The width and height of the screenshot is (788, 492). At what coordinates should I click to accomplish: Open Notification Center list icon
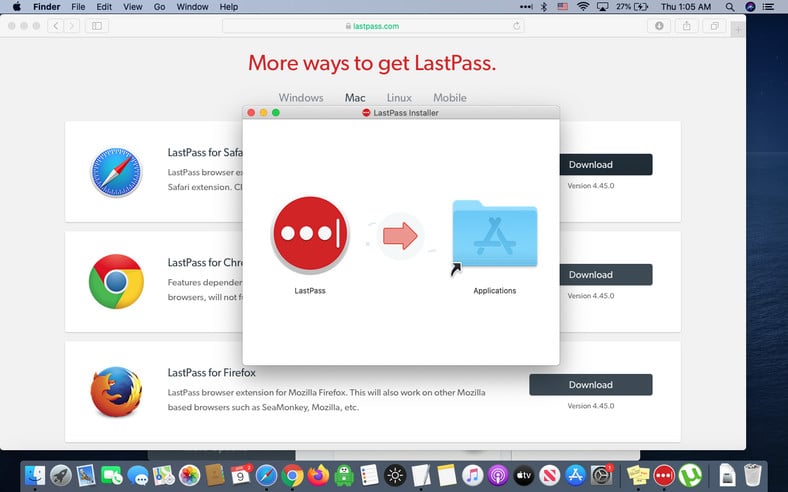tap(768, 7)
